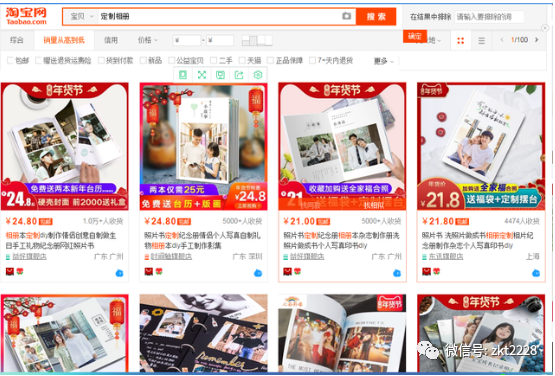Open the 宝贝 search type dropdown
This screenshot has width=555, height=376.
click(x=81, y=16)
